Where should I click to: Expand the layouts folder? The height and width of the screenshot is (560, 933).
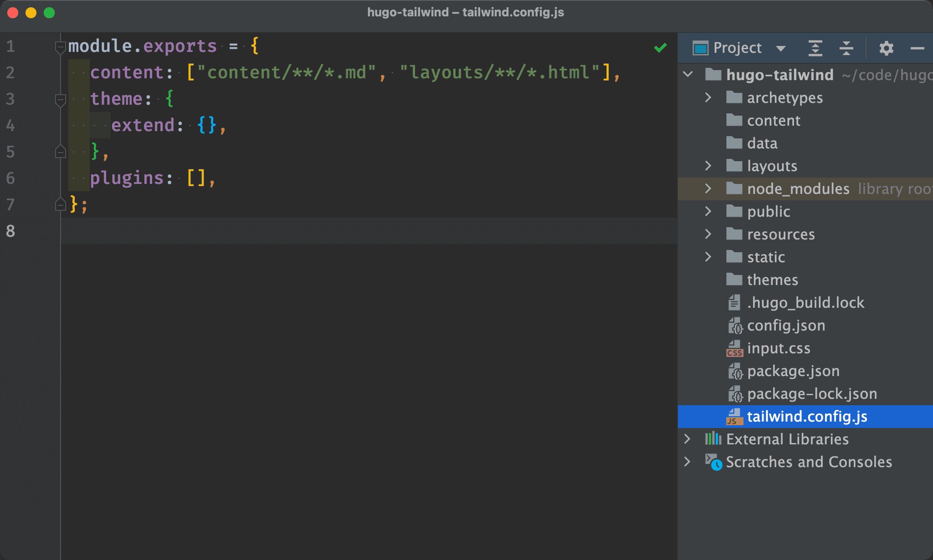pyautogui.click(x=708, y=165)
